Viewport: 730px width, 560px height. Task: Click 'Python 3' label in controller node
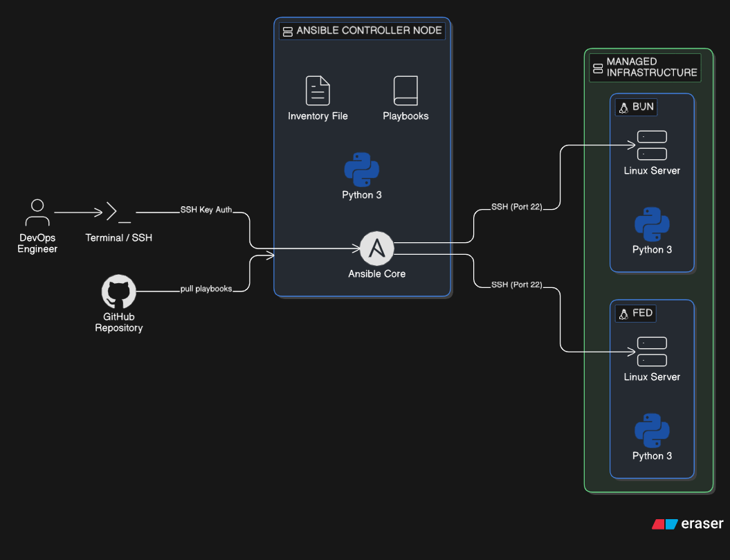362,195
